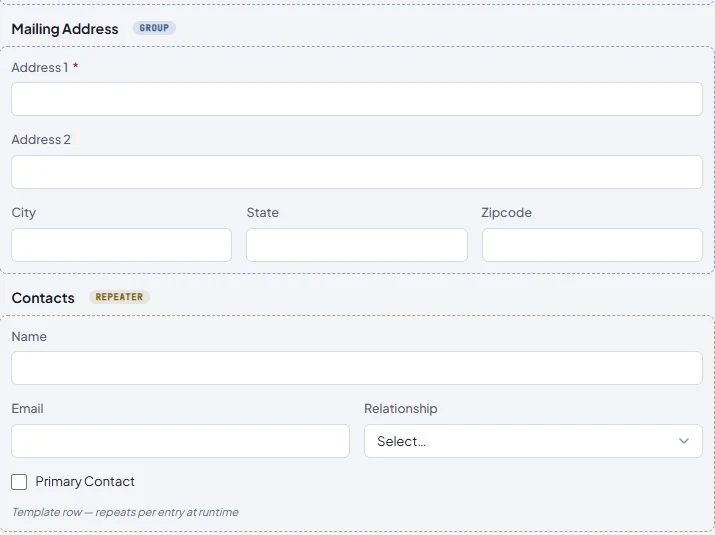Image resolution: width=715 pixels, height=535 pixels.
Task: Click the GROUP badge beside Mailing Address
Action: (x=154, y=28)
